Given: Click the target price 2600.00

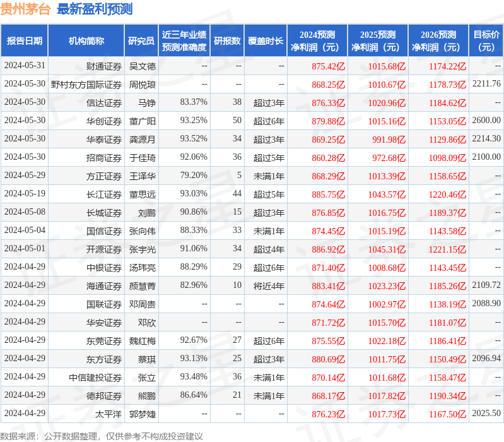Looking at the screenshot, I should (486, 121).
